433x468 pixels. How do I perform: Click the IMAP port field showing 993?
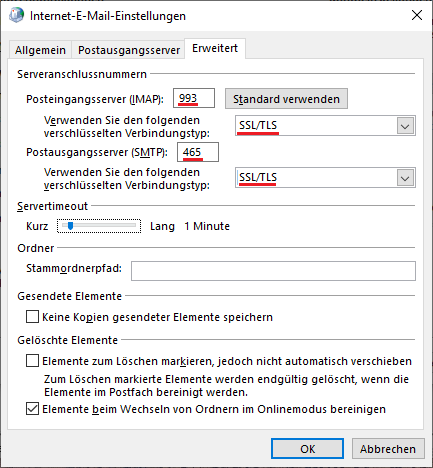194,98
